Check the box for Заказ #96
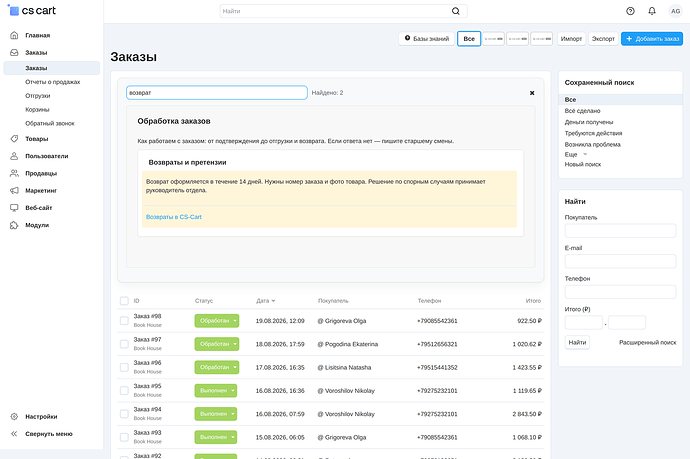 [124, 367]
